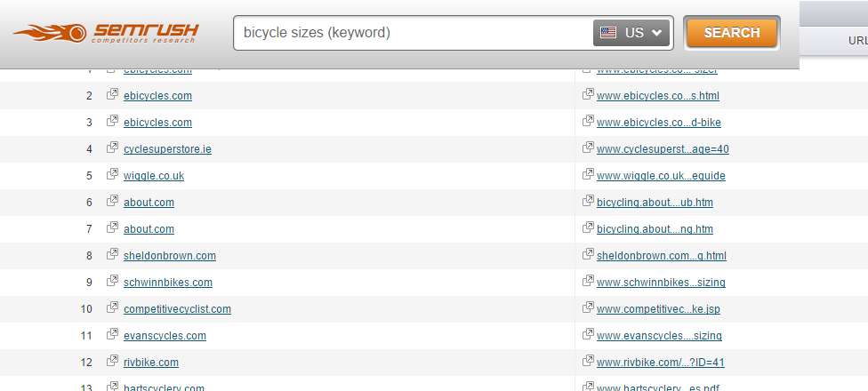The width and height of the screenshot is (868, 391).
Task: Open external icon beside www.rivbike.com/...?ID=41 URL
Action: [588, 361]
